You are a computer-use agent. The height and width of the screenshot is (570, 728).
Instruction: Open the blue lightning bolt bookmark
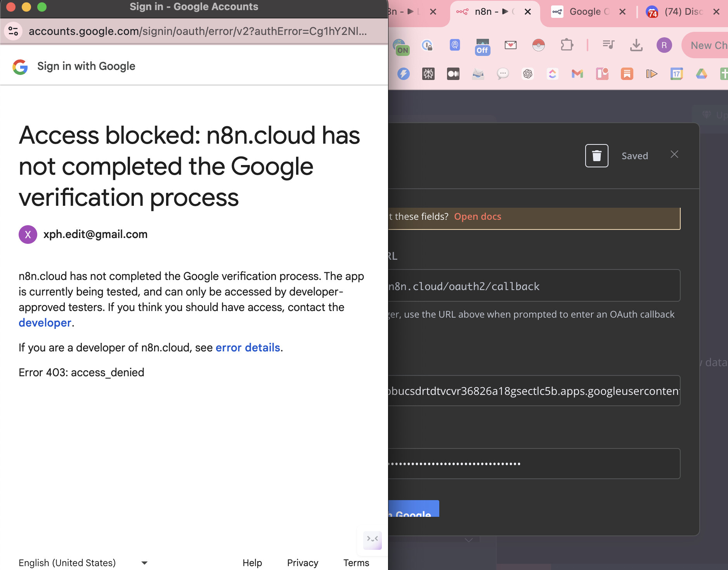(404, 74)
